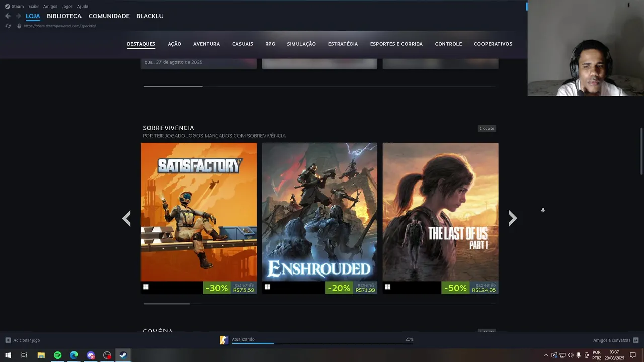The height and width of the screenshot is (362, 644).
Task: Open the BLACKLU profile tab
Action: click(x=150, y=16)
